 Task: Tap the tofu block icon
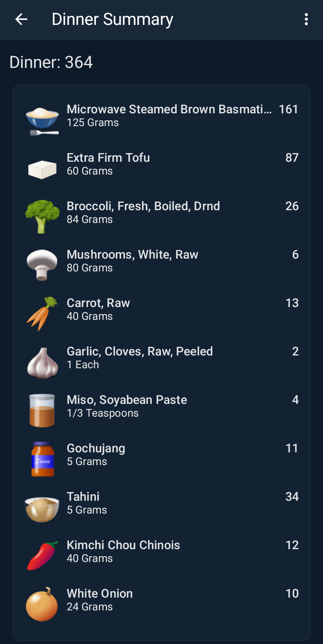point(42,169)
